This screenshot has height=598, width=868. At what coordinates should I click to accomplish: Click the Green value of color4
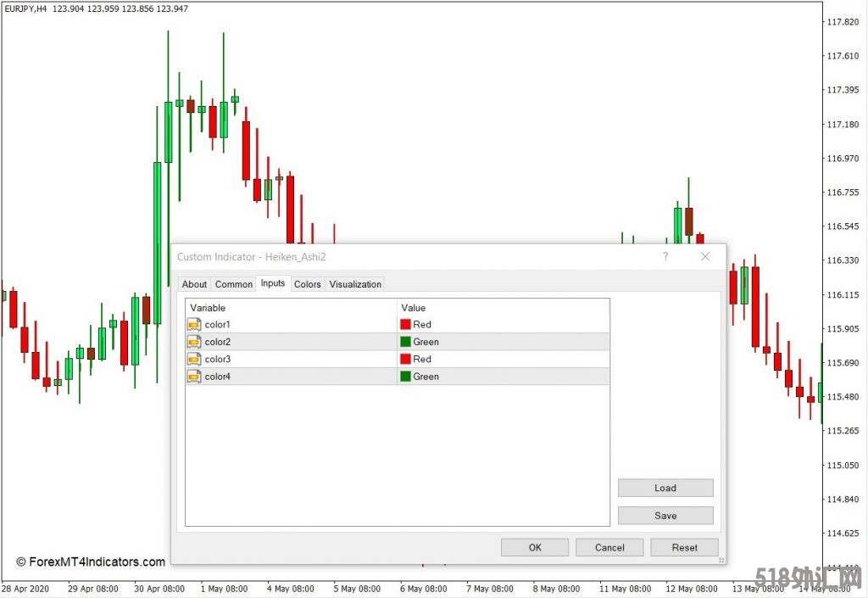coord(426,377)
